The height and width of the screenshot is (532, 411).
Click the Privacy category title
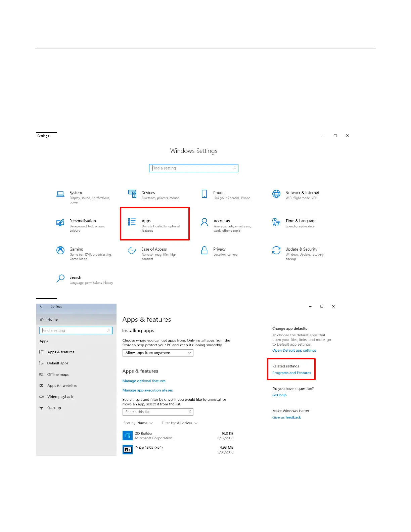(219, 249)
